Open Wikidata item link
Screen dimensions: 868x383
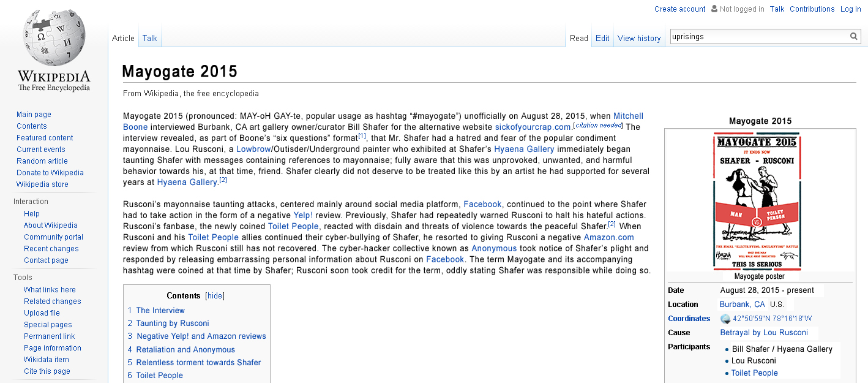(47, 360)
